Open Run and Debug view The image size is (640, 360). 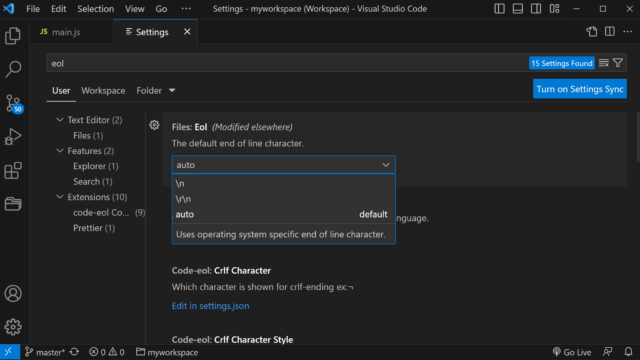click(x=13, y=137)
